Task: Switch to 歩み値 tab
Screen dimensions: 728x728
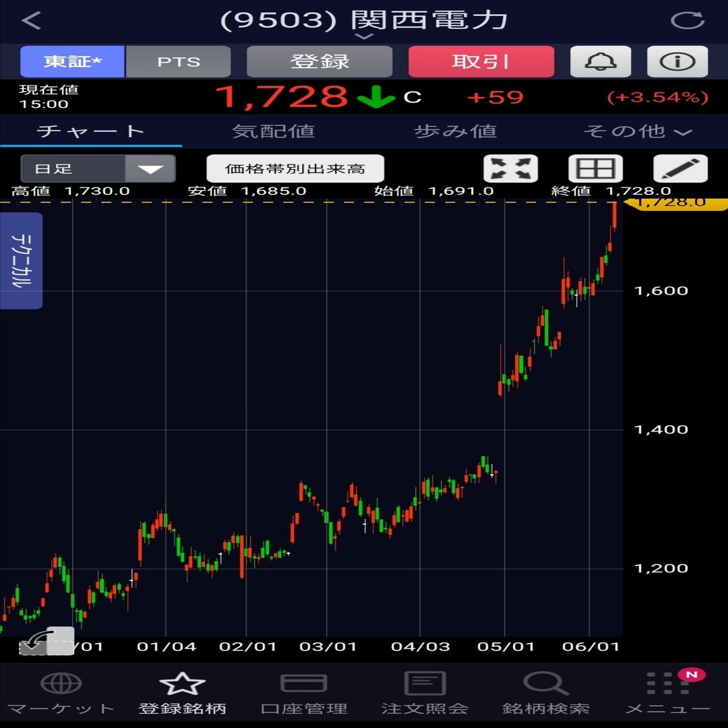Action: 455,131
